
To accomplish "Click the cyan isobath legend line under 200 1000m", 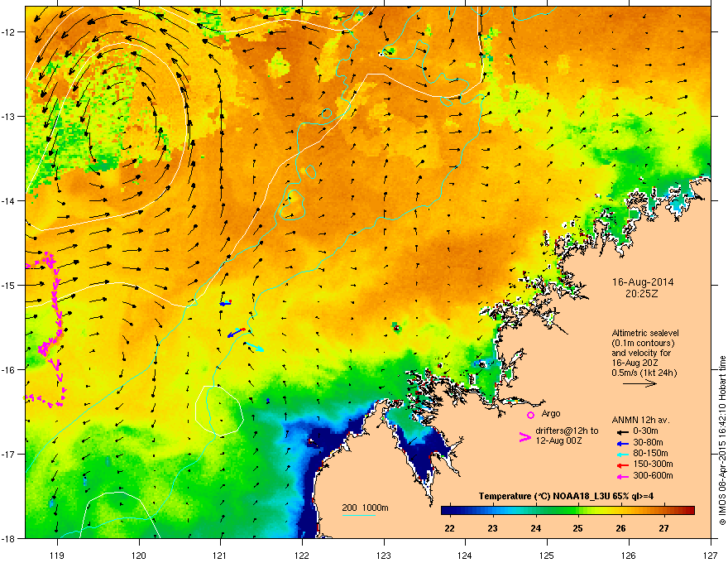I will pos(358,516).
